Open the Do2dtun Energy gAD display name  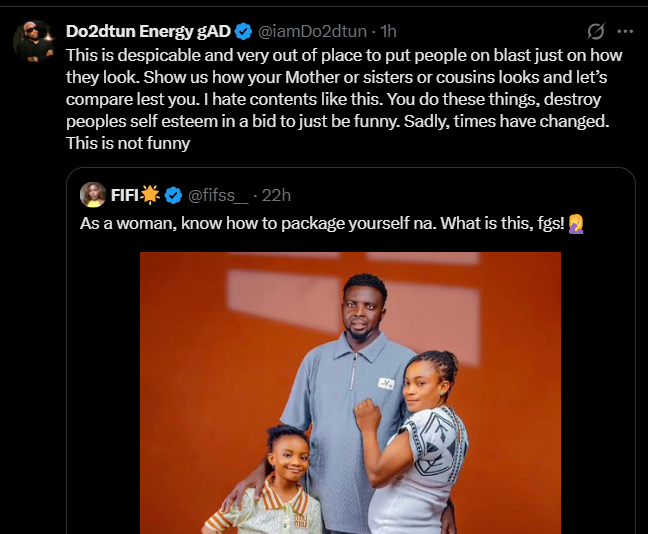[x=149, y=31]
